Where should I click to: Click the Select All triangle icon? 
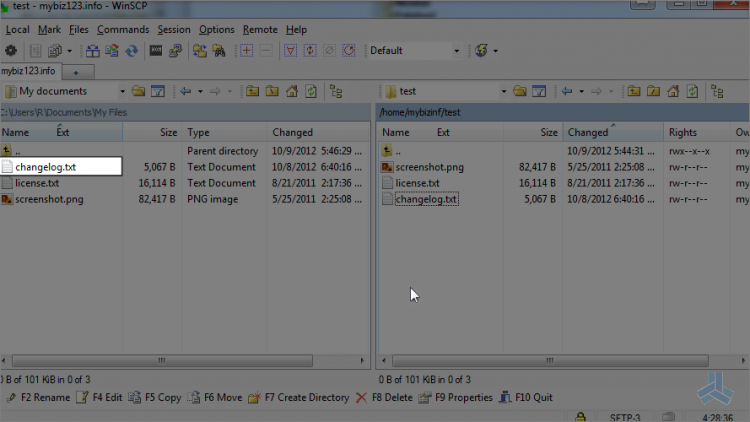pos(290,50)
